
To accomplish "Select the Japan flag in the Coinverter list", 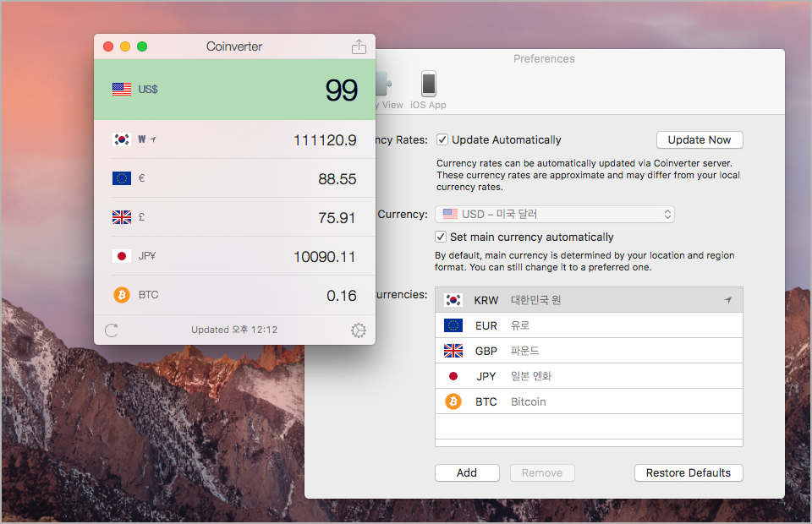I will coord(122,256).
